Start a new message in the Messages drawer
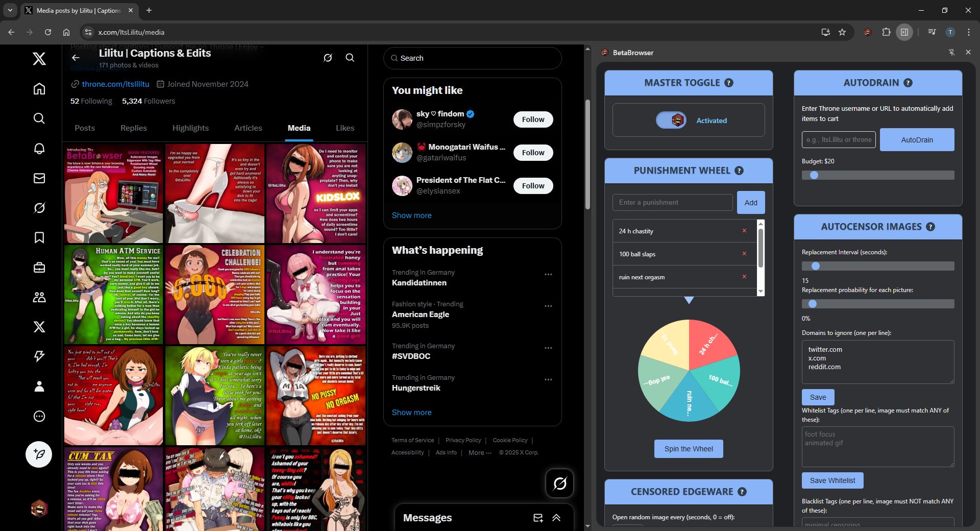980x531 pixels. click(x=538, y=518)
